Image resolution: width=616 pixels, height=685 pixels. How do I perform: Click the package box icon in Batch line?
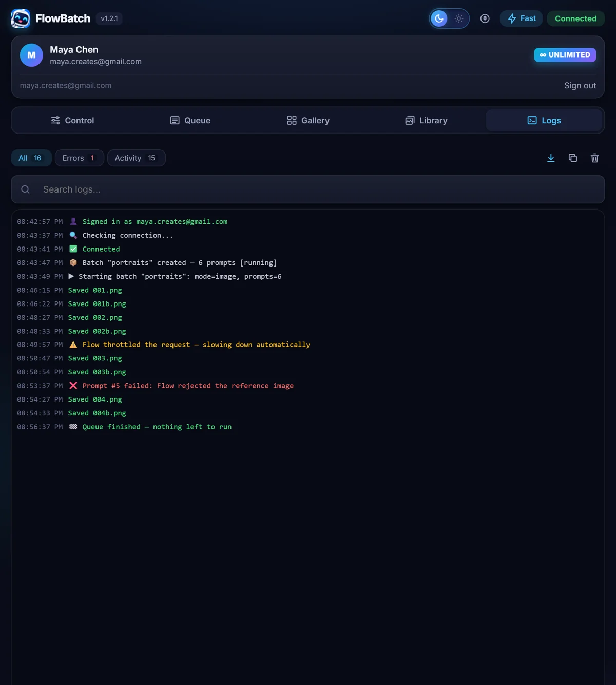coord(73,262)
